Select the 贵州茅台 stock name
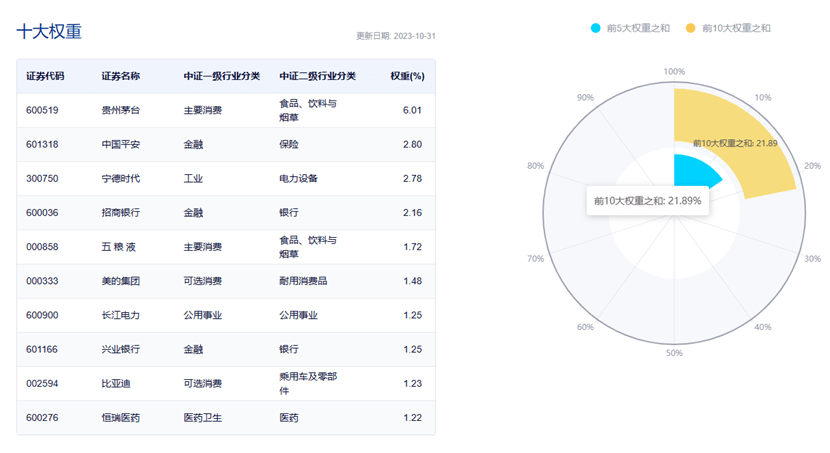 121,110
